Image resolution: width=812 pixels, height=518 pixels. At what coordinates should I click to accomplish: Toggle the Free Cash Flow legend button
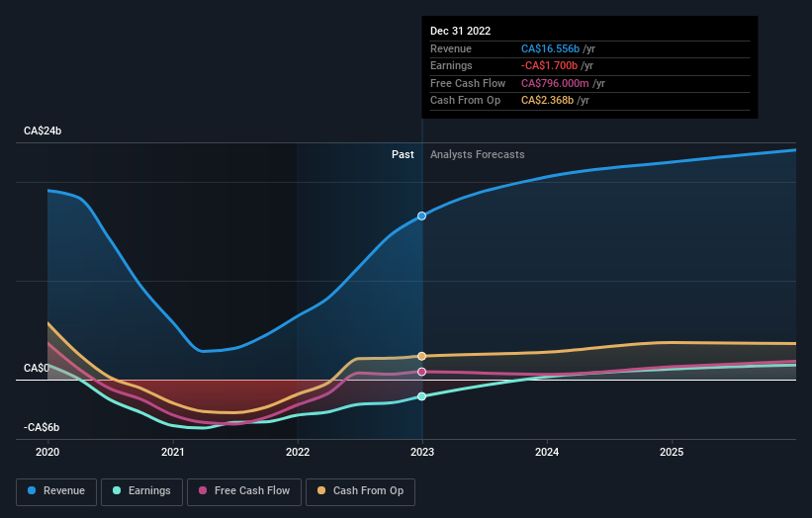[244, 491]
